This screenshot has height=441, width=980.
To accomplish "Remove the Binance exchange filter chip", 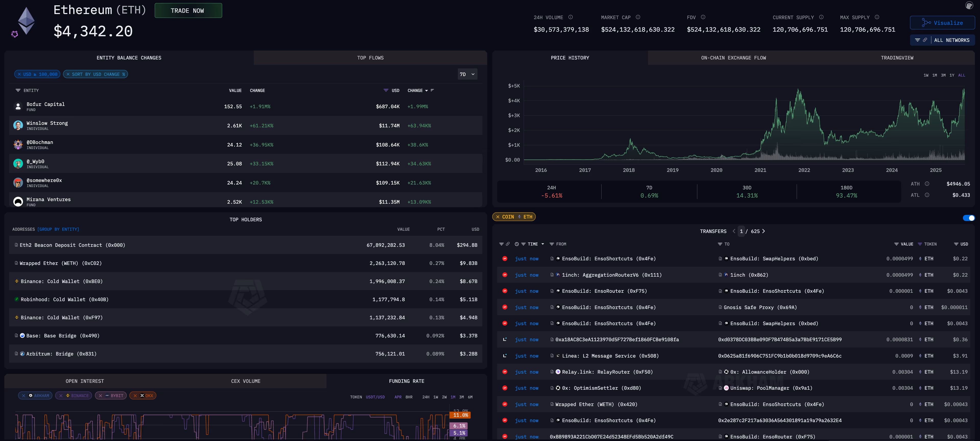I will [x=61, y=396].
